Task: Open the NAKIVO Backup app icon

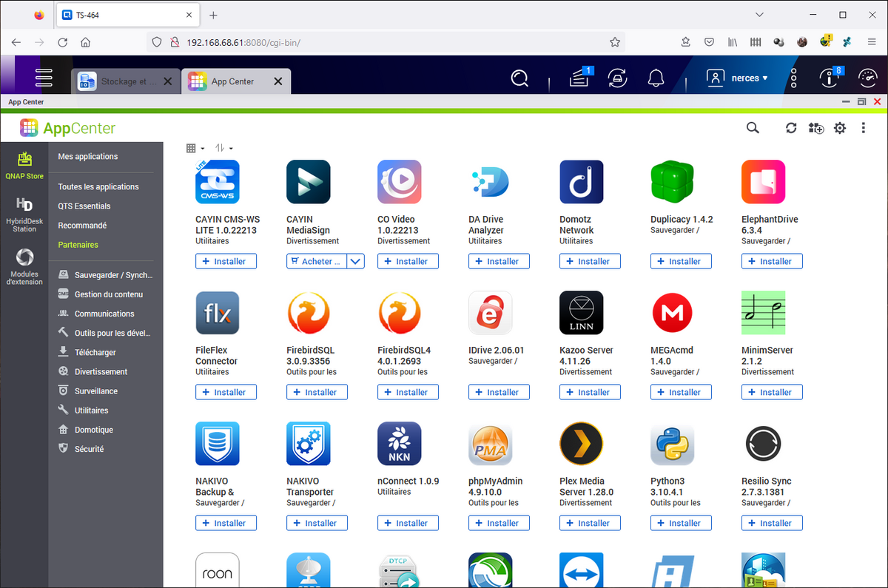Action: pyautogui.click(x=218, y=444)
